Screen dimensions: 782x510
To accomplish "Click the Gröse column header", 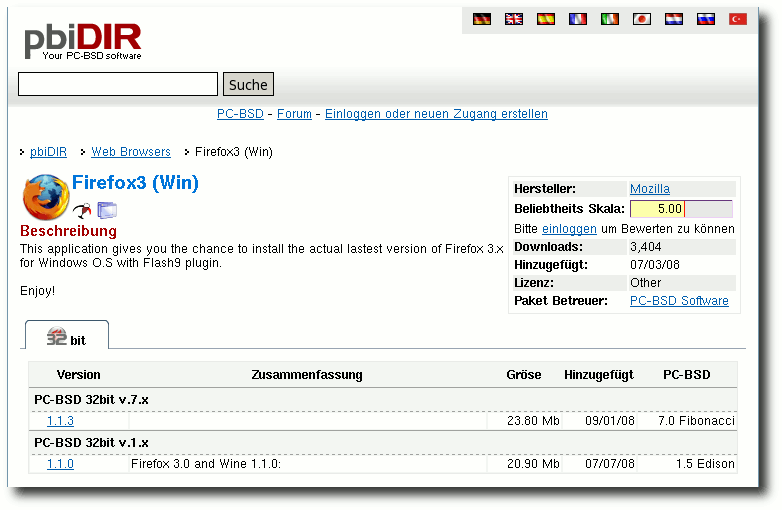I will (524, 374).
